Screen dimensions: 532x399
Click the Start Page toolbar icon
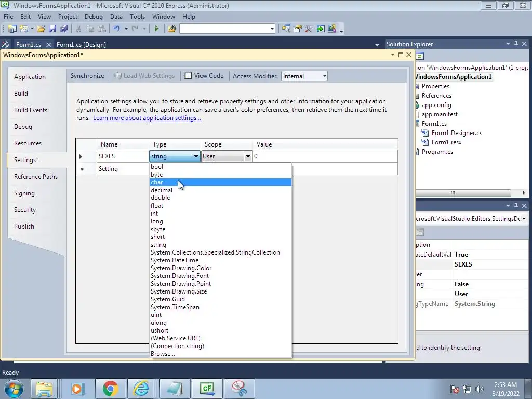pyautogui.click(x=320, y=29)
